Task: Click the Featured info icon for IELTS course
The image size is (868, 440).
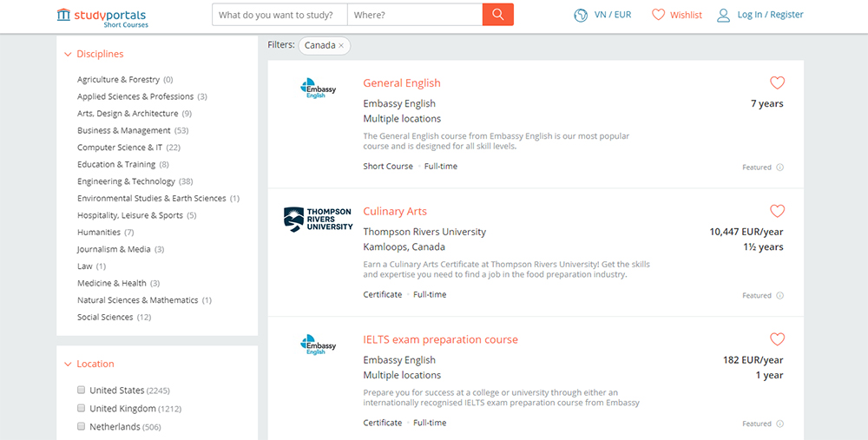Action: 780,424
